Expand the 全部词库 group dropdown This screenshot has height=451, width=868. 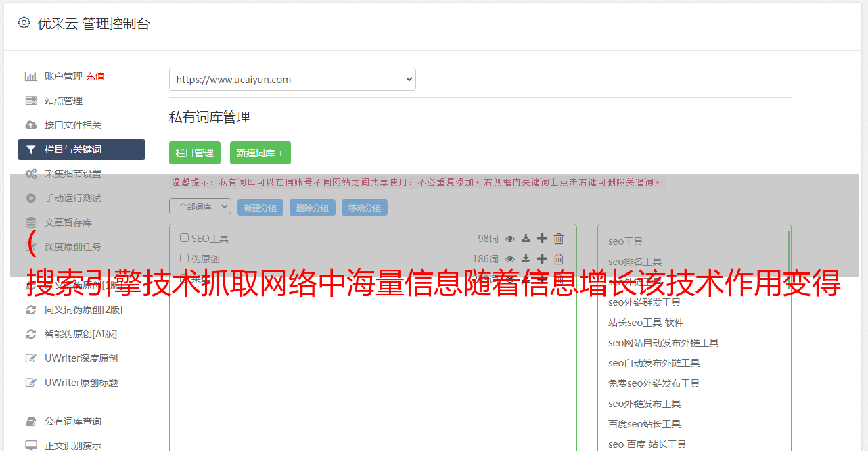pyautogui.click(x=200, y=206)
